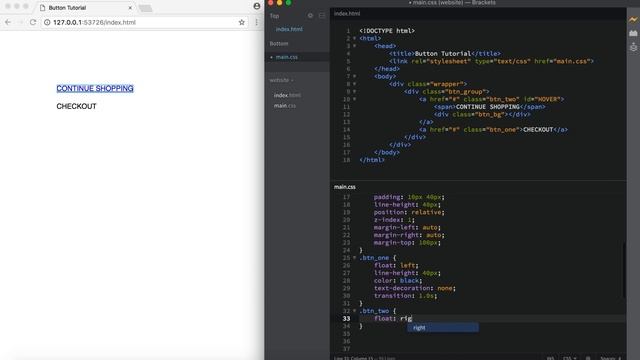Select the Button Tutorial tab
This screenshot has width=640, height=360.
[86, 8]
